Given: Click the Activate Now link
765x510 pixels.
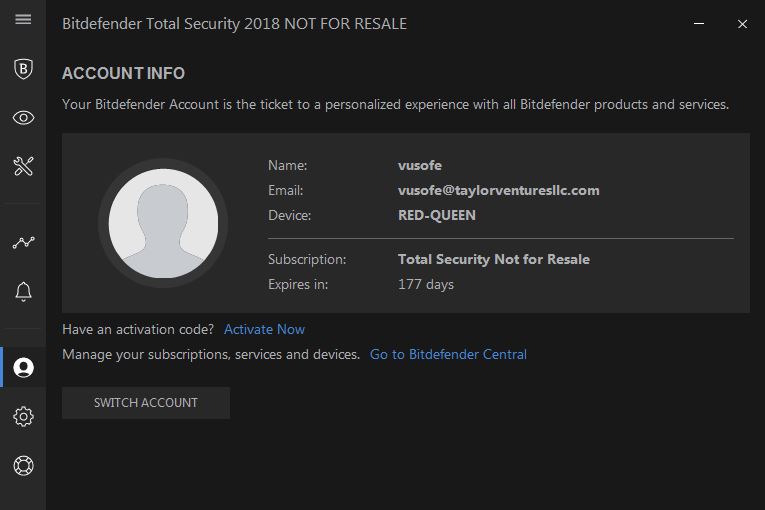Looking at the screenshot, I should pyautogui.click(x=264, y=329).
